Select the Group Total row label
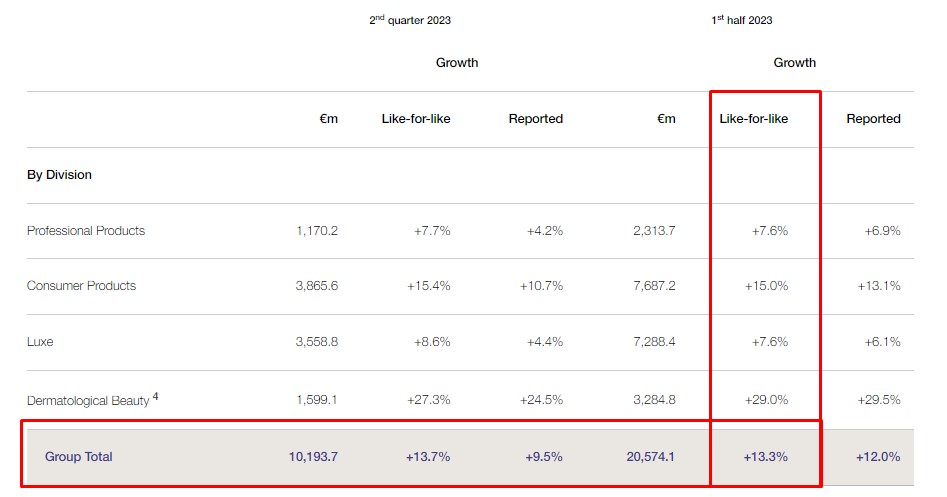 (x=79, y=457)
